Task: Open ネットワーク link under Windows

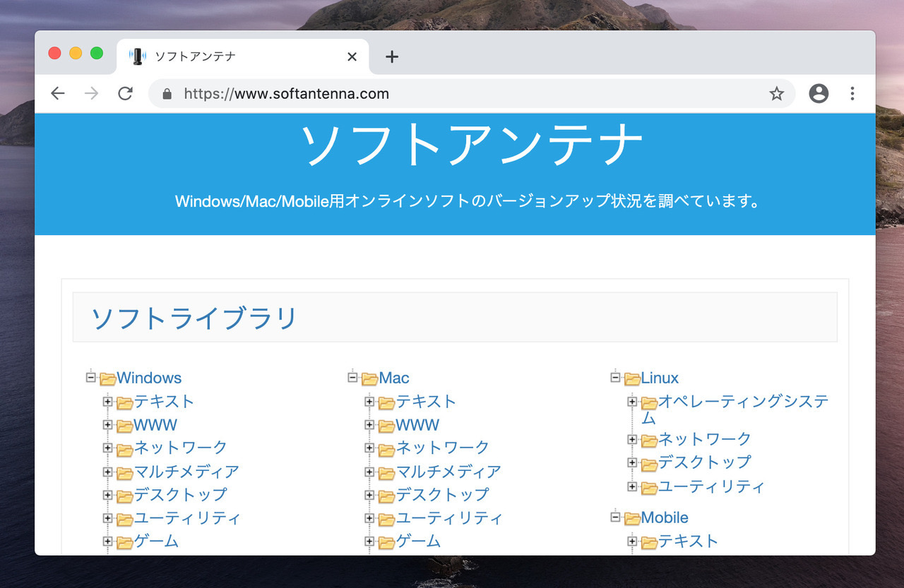Action: [x=181, y=448]
